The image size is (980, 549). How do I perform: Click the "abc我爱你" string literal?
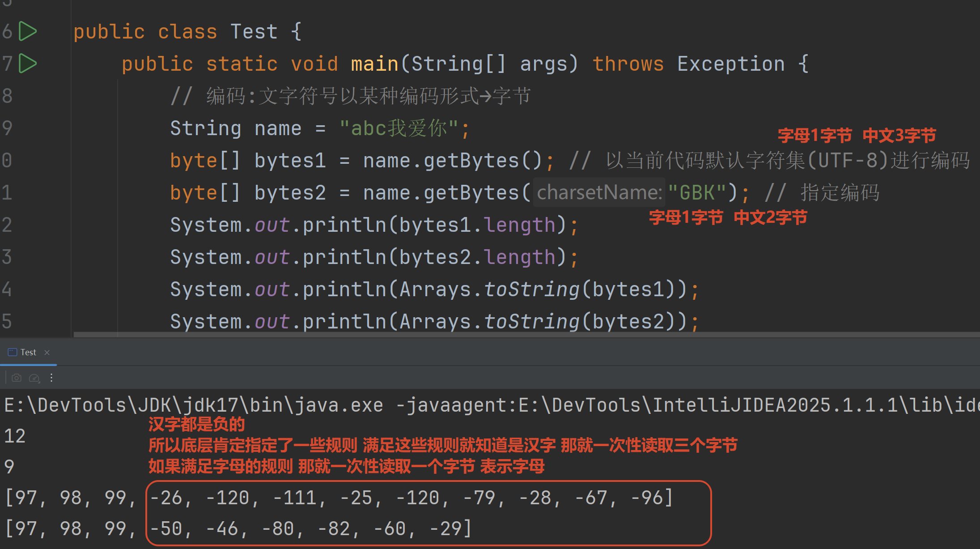click(x=398, y=128)
